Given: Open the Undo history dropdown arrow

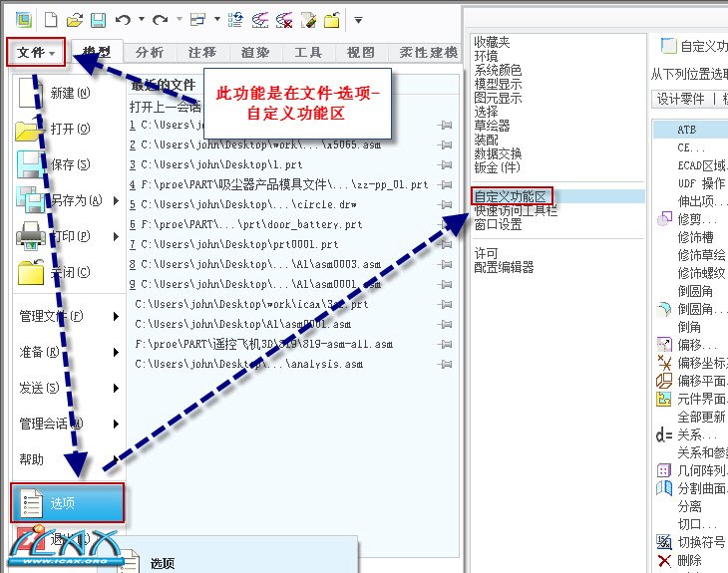Looking at the screenshot, I should [x=142, y=20].
